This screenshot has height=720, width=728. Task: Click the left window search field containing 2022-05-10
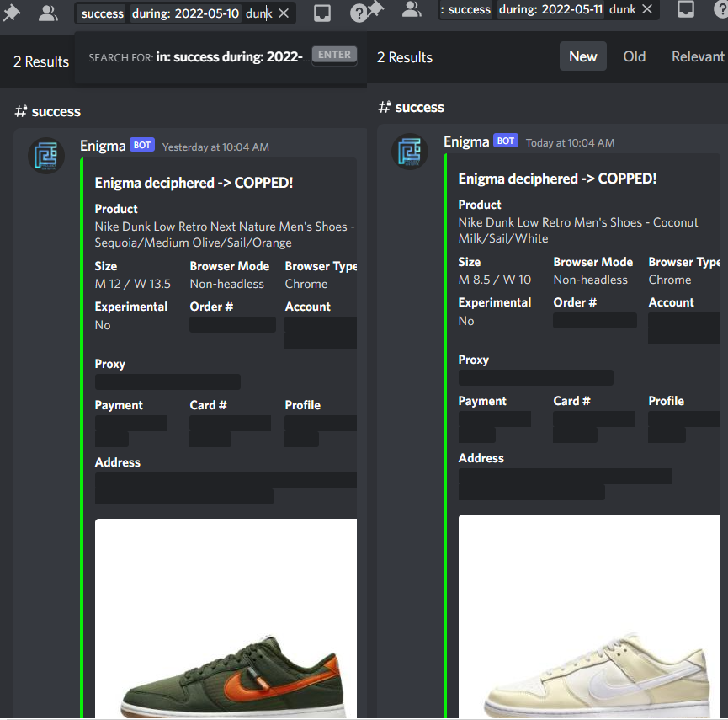click(185, 13)
